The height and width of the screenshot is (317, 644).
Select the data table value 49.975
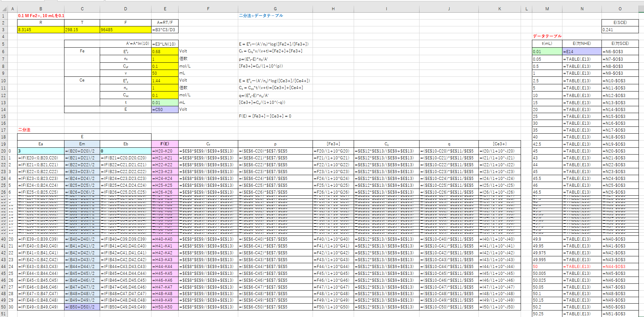pyautogui.click(x=547, y=253)
